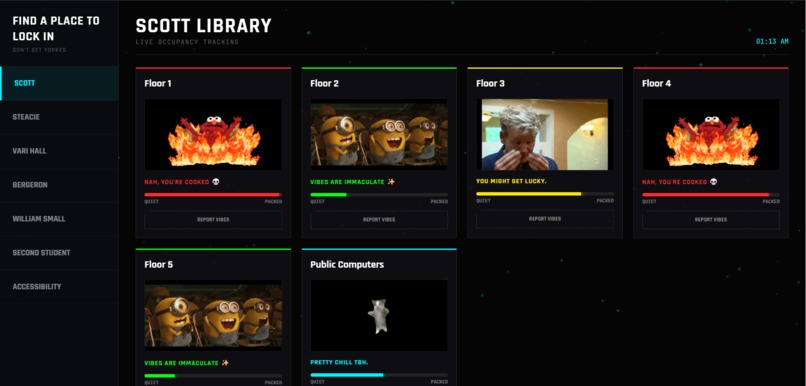
Task: Select SCOTT in the sidebar
Action: [60, 83]
